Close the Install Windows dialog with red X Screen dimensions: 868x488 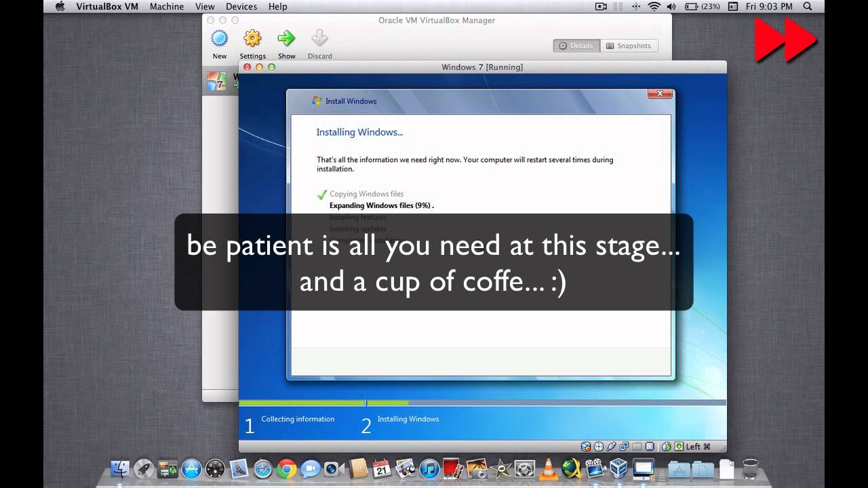(660, 94)
